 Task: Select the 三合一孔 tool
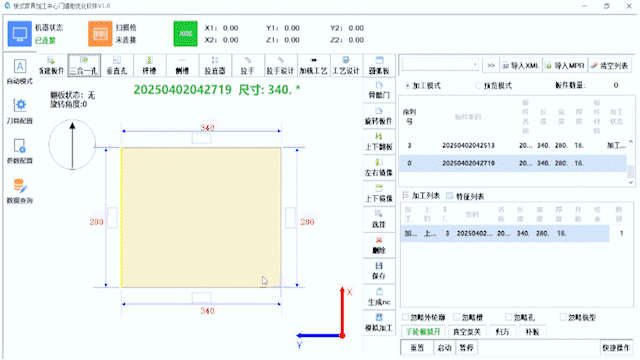click(x=84, y=65)
